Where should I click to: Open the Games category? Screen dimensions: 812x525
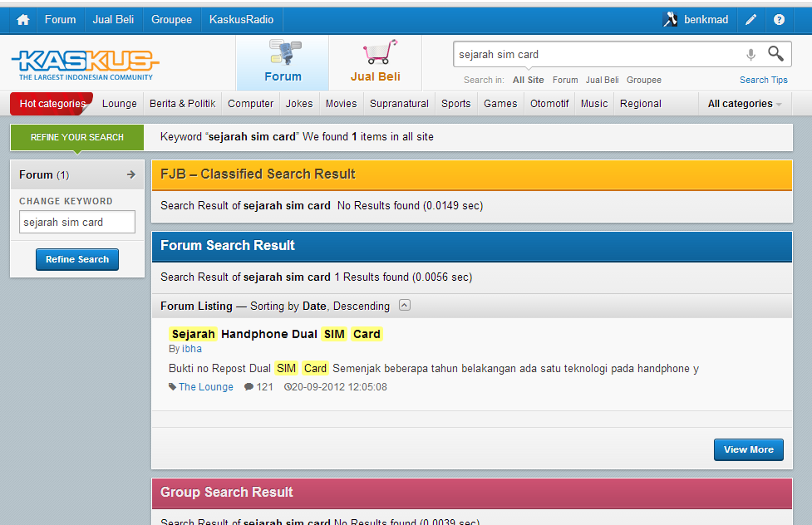pyautogui.click(x=500, y=104)
